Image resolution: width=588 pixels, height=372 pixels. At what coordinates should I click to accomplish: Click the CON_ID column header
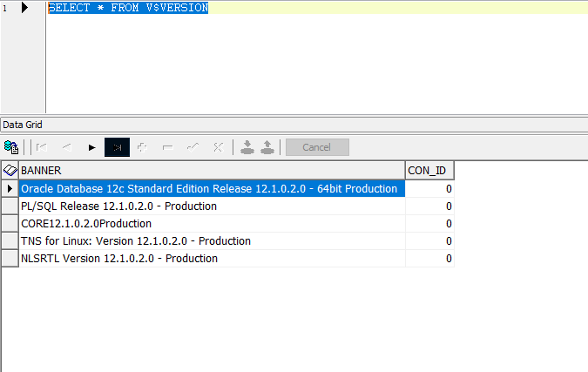point(429,170)
